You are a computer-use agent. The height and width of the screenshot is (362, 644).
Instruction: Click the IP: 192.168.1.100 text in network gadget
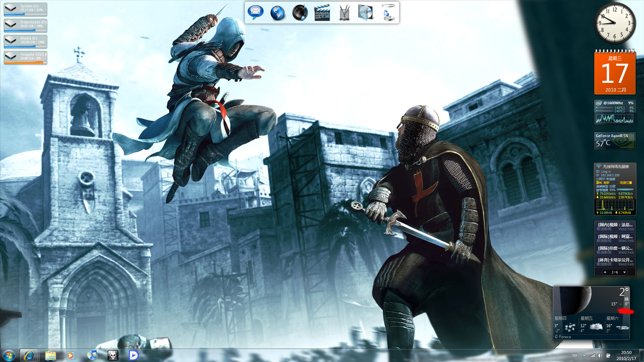(x=607, y=175)
